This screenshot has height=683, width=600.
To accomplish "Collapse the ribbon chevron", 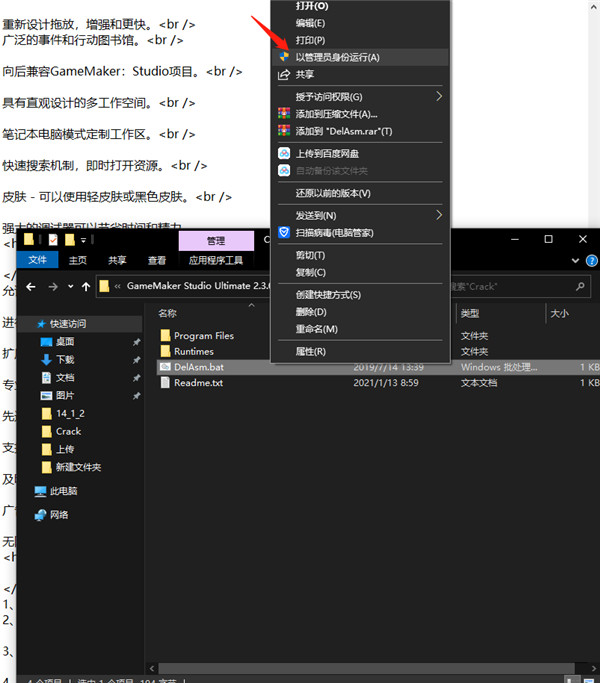I will tap(575, 260).
